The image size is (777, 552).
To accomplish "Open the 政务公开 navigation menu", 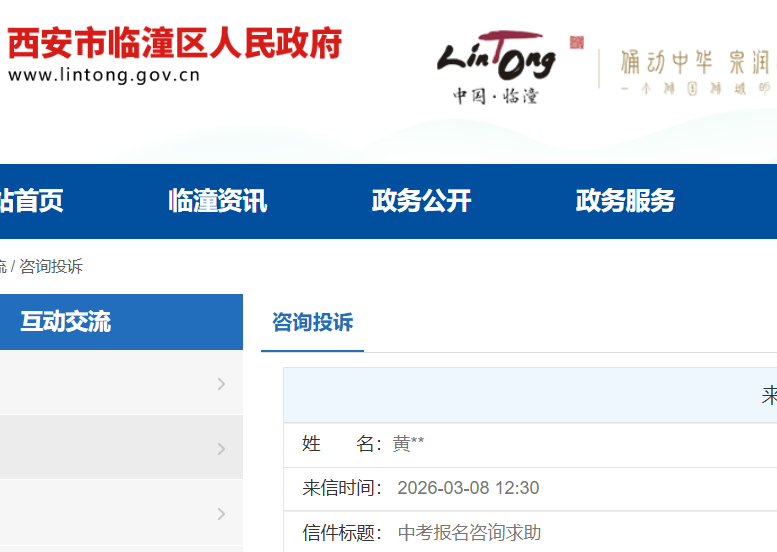I will [421, 201].
